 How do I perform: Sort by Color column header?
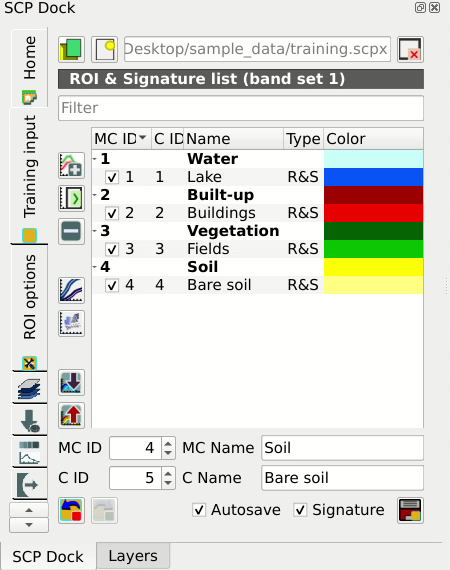click(x=373, y=139)
